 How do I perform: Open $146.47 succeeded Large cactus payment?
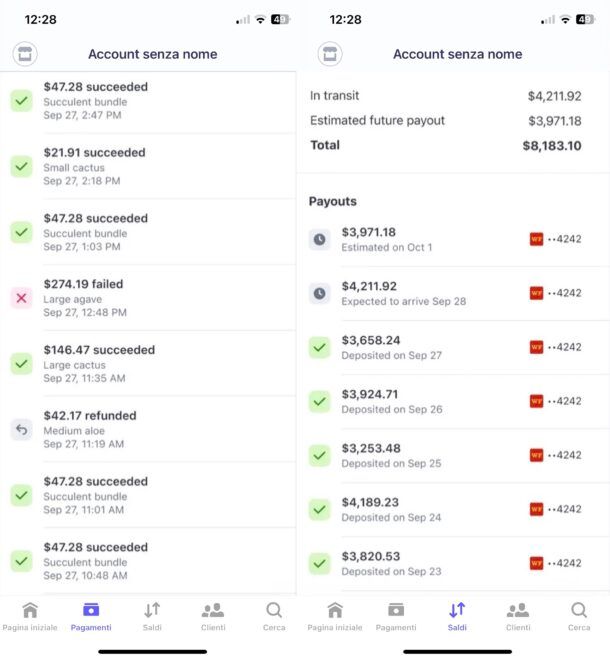point(148,364)
